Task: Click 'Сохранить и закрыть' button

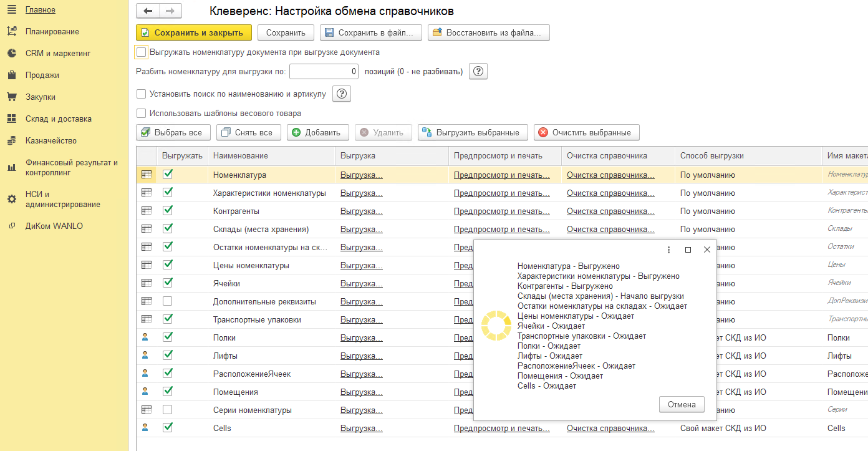Action: click(193, 32)
